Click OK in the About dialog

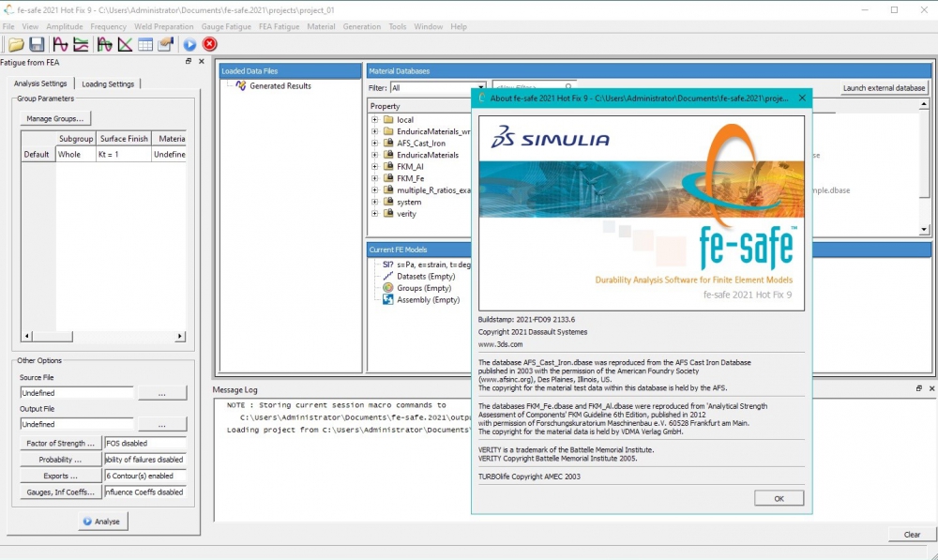tap(779, 498)
